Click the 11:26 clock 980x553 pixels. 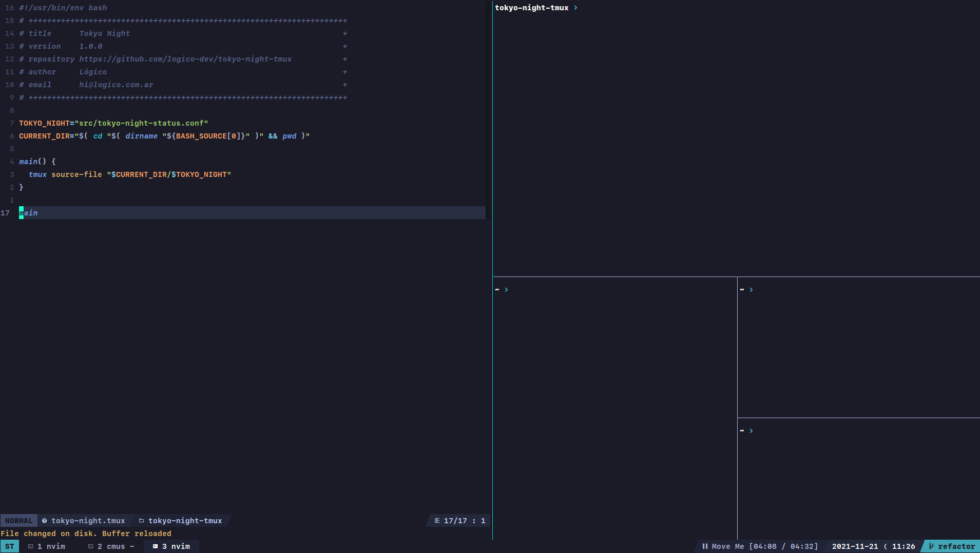point(904,546)
